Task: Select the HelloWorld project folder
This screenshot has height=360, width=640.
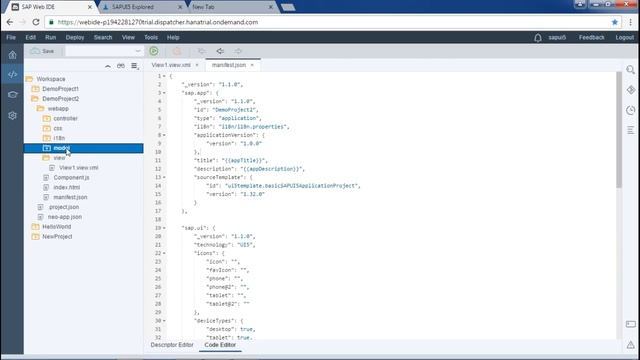Action: [x=56, y=227]
